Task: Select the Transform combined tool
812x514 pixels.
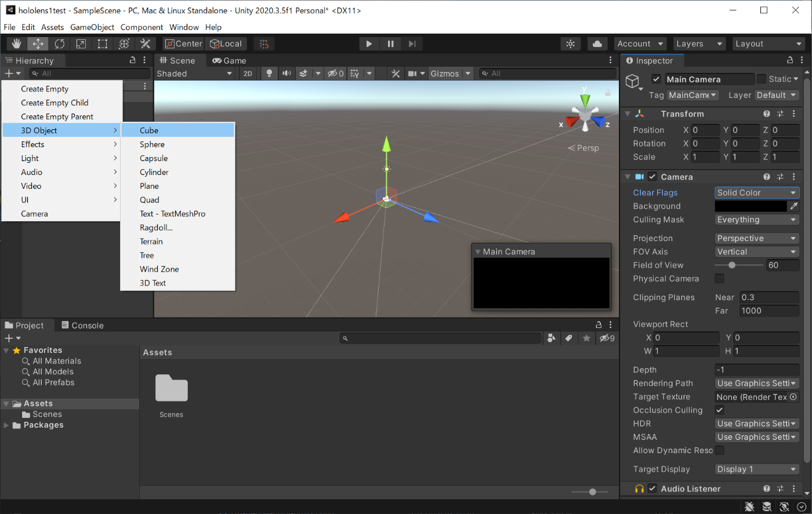Action: [124, 43]
